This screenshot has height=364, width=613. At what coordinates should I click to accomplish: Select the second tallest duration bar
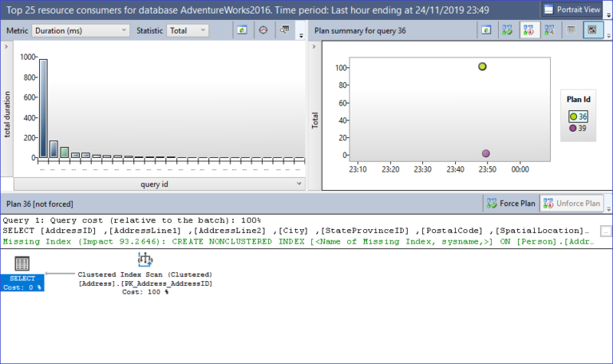(x=53, y=149)
